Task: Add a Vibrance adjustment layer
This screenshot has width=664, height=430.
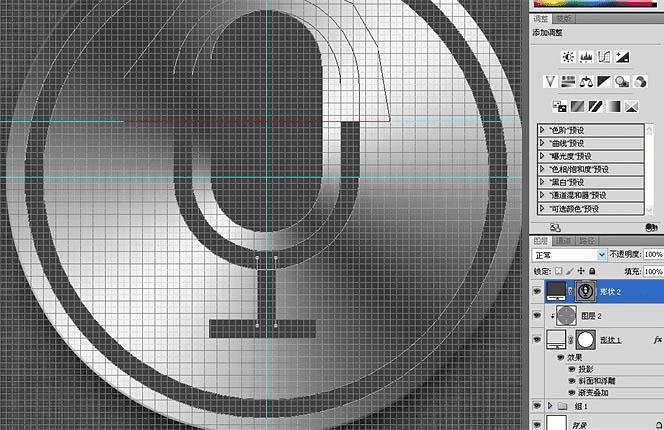Action: 550,81
